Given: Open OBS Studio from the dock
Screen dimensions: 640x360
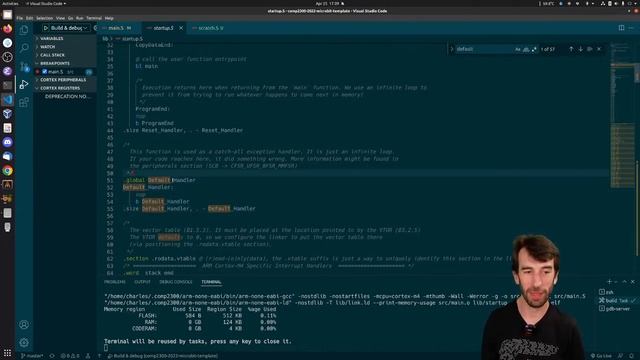Looking at the screenshot, I should pyautogui.click(x=7, y=57).
